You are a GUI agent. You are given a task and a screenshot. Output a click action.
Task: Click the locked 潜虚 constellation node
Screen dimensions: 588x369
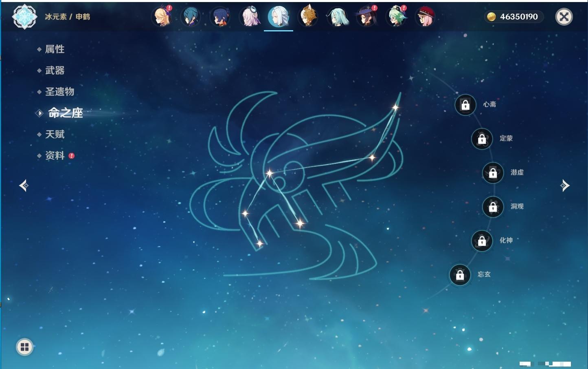[493, 173]
